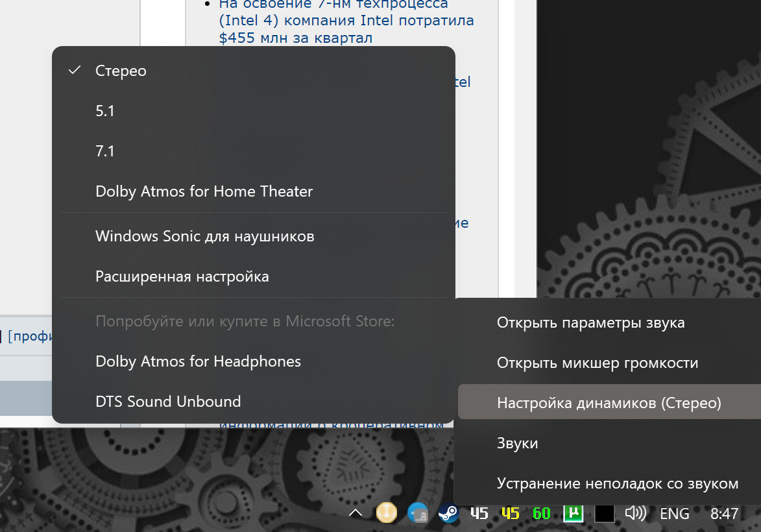Select Dolby Atmos for Home Theater
Image resolution: width=761 pixels, height=532 pixels.
[x=254, y=192]
